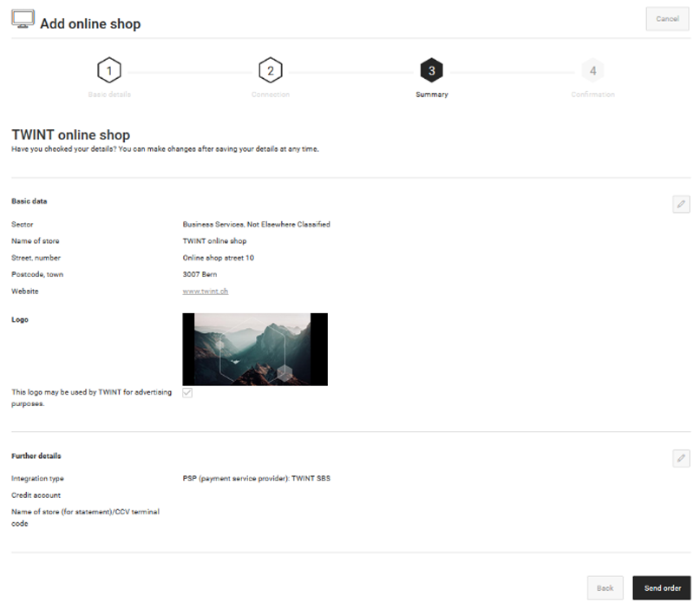Select step 3 Summary hexagon
Image resolution: width=700 pixels, height=603 pixels.
tap(432, 70)
